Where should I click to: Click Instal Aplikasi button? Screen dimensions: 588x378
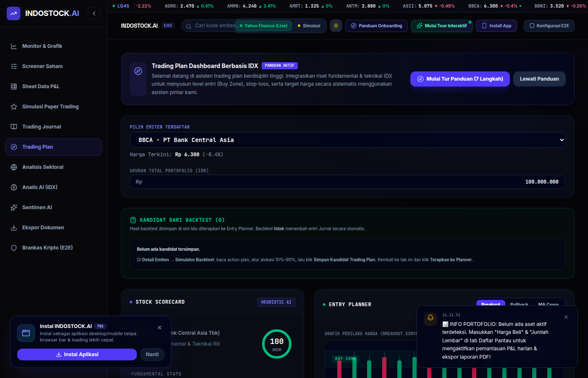(x=77, y=354)
